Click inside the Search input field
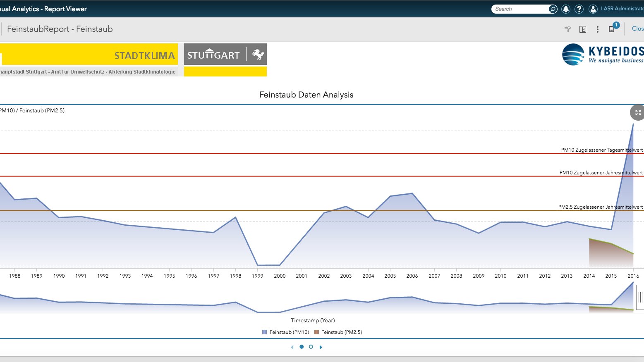Screen dimensions: 644x362 (520, 9)
